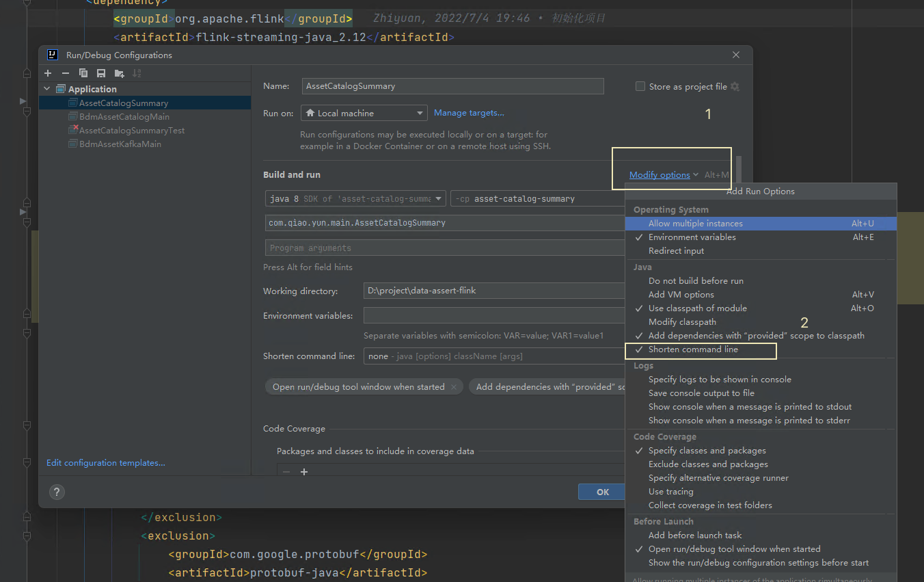Screen dimensions: 924x582
Task: Click the OK button
Action: tap(602, 492)
